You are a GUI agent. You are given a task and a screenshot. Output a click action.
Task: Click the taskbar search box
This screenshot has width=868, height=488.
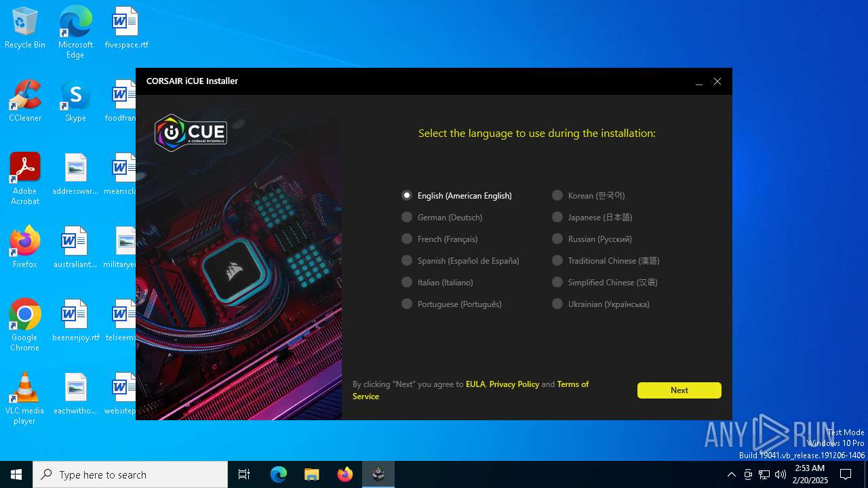pos(130,474)
